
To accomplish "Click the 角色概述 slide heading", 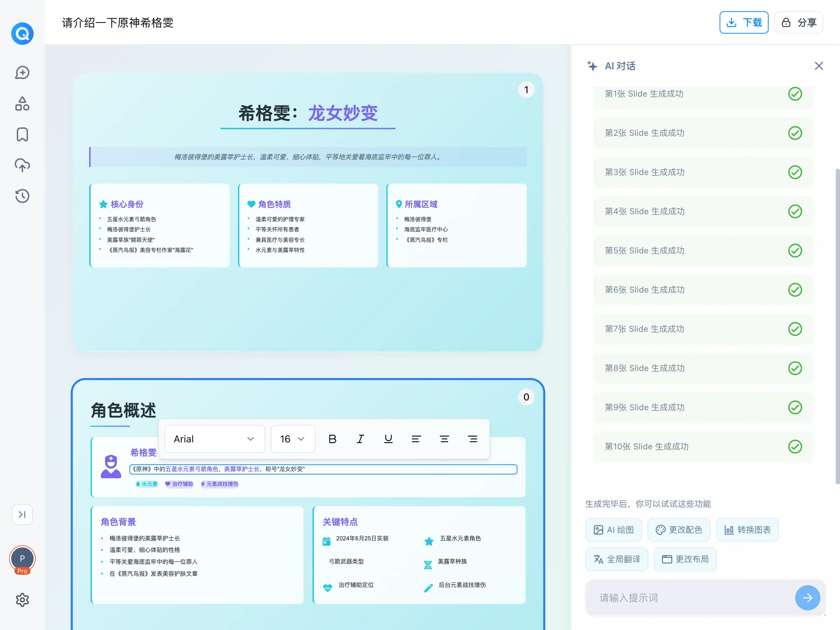I will click(124, 411).
